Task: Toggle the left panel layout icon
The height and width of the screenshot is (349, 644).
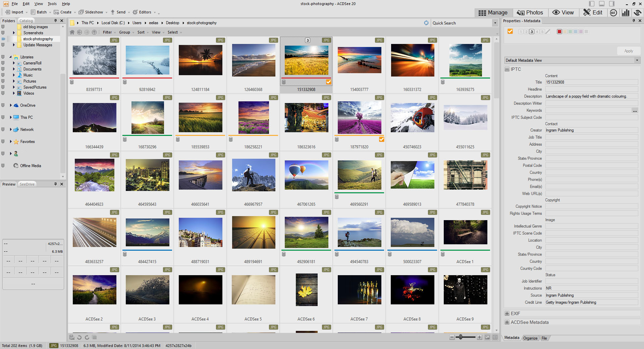Action: point(592,4)
